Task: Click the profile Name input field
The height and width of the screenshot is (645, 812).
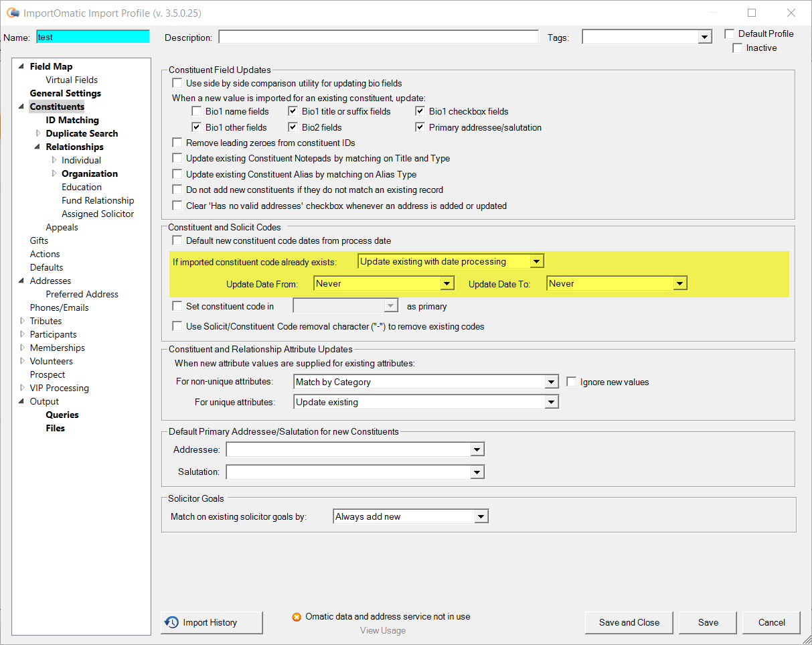Action: click(93, 38)
